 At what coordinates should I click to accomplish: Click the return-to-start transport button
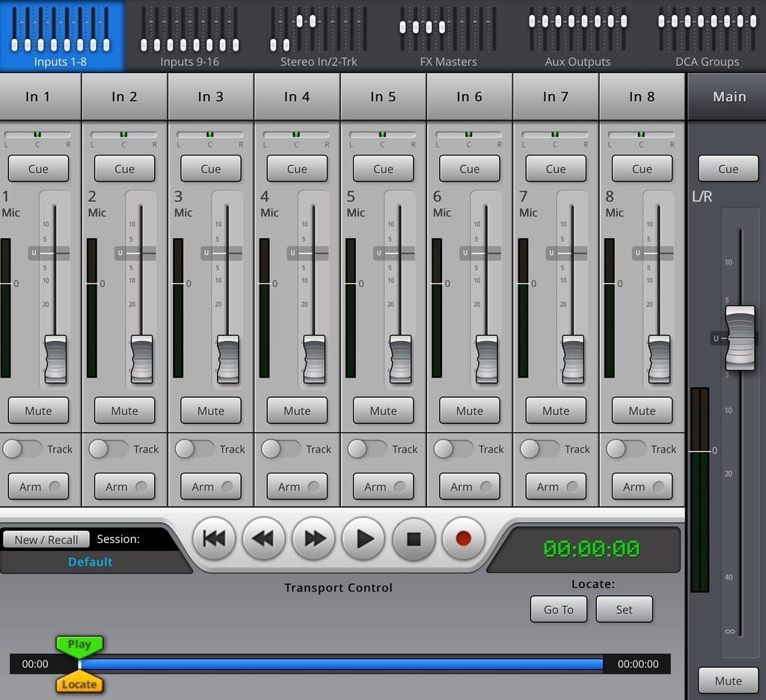[214, 538]
